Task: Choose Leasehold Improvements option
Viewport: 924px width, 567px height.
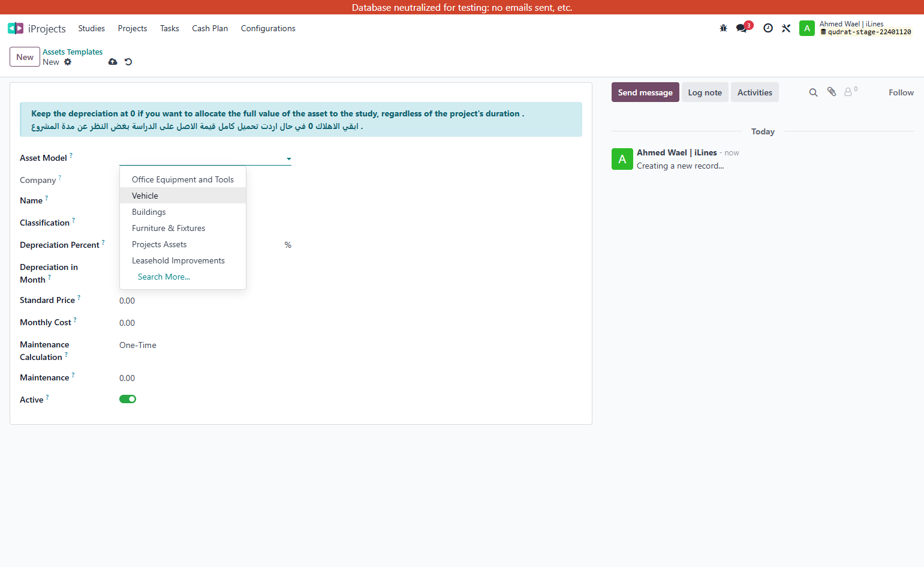Action: (183, 260)
